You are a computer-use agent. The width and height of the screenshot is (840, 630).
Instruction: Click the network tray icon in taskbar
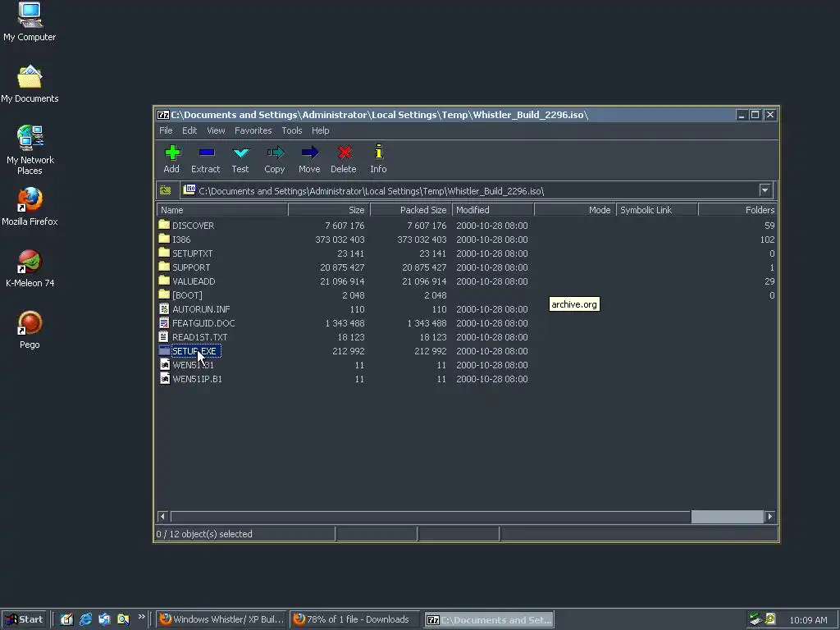[x=756, y=619]
